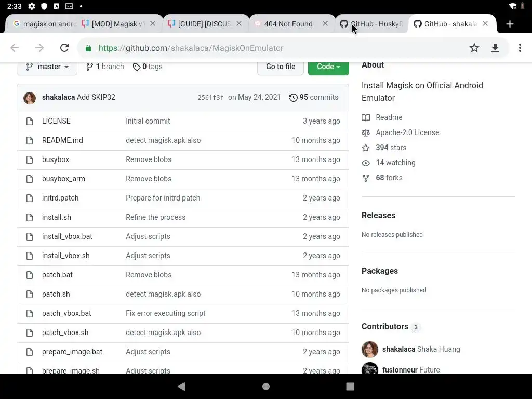View the 95 commits history
532x399 pixels.
point(314,97)
